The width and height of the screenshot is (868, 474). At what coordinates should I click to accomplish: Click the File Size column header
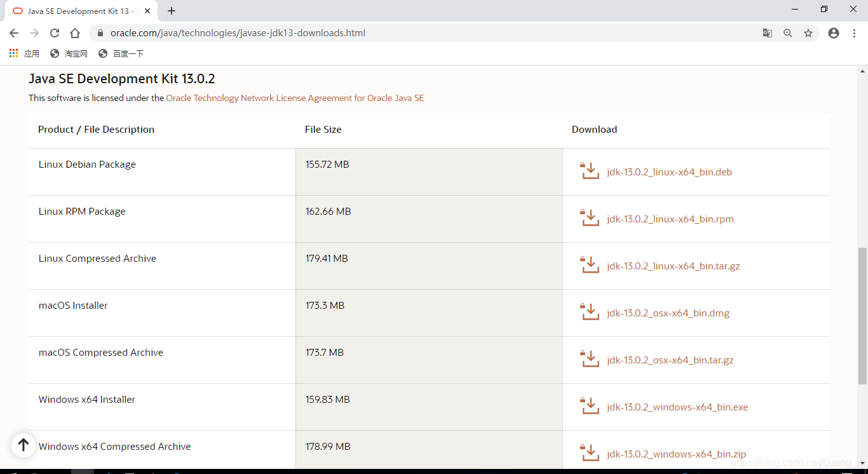323,129
